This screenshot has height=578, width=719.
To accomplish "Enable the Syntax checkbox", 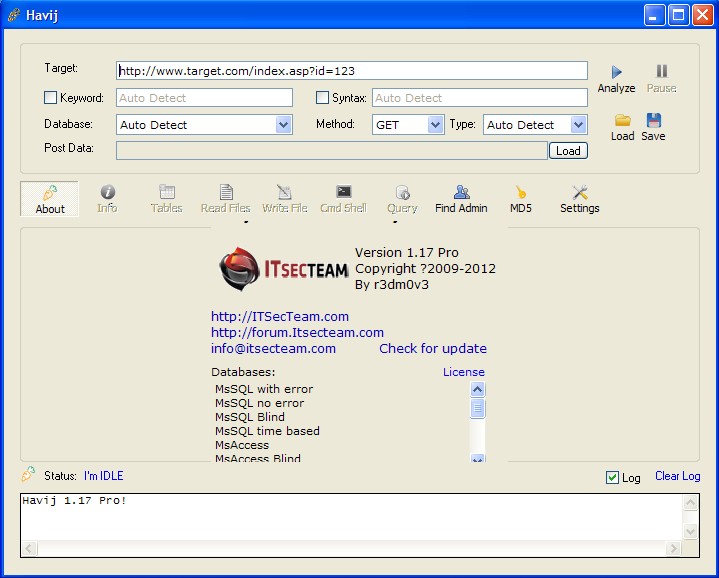I will pos(322,98).
